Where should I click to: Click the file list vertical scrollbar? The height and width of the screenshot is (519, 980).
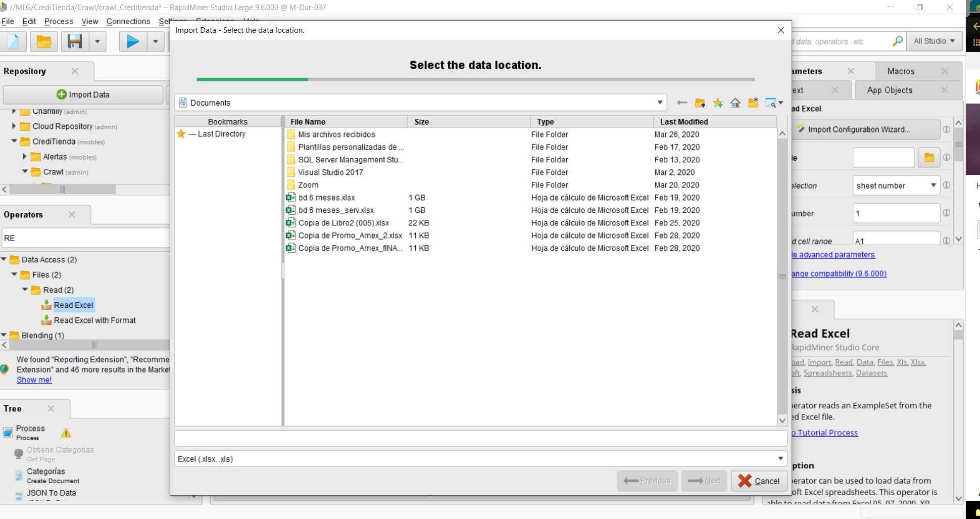782,276
